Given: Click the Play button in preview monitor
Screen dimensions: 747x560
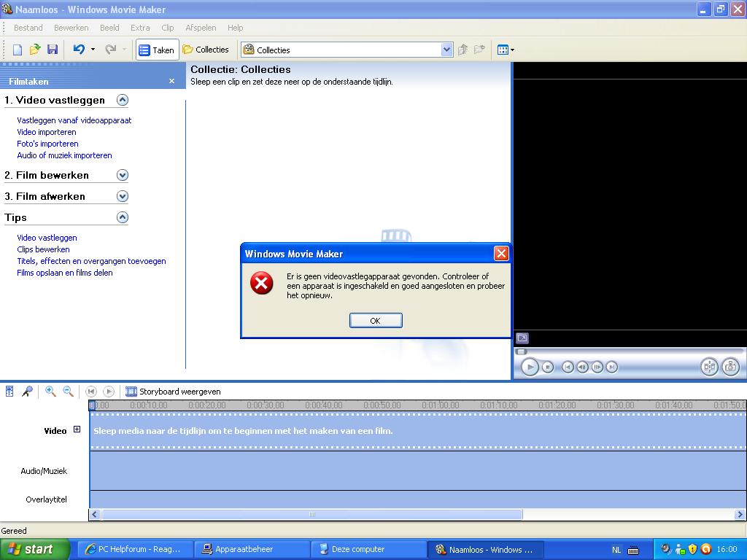Looking at the screenshot, I should [x=530, y=367].
